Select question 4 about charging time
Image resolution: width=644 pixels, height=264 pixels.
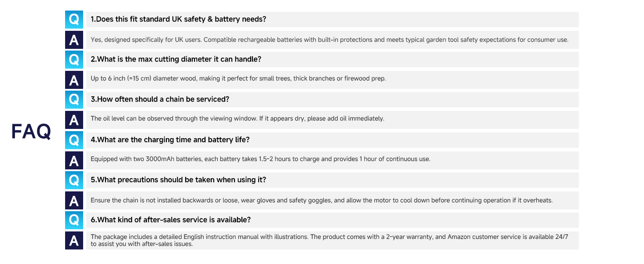(170, 140)
